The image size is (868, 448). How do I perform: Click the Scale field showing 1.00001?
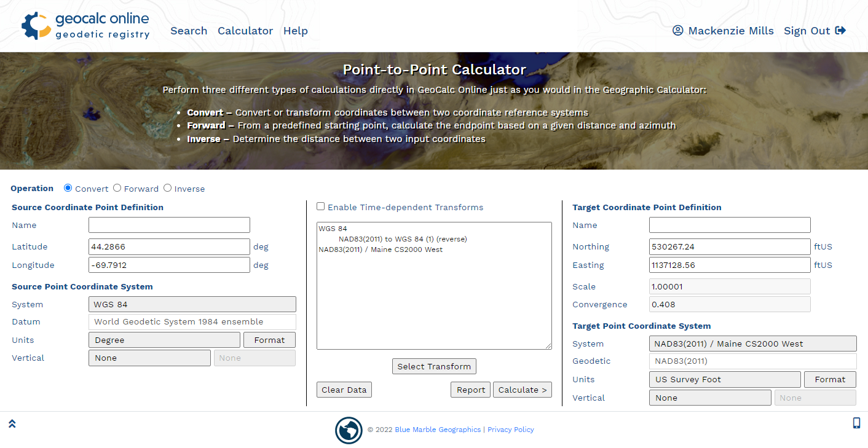730,286
